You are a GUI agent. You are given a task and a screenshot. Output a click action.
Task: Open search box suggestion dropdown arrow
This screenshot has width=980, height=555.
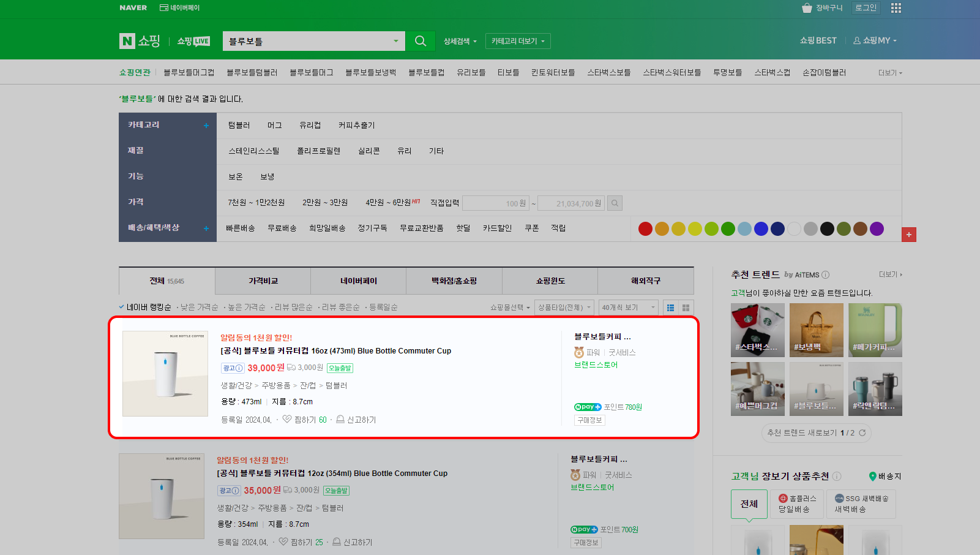396,41
